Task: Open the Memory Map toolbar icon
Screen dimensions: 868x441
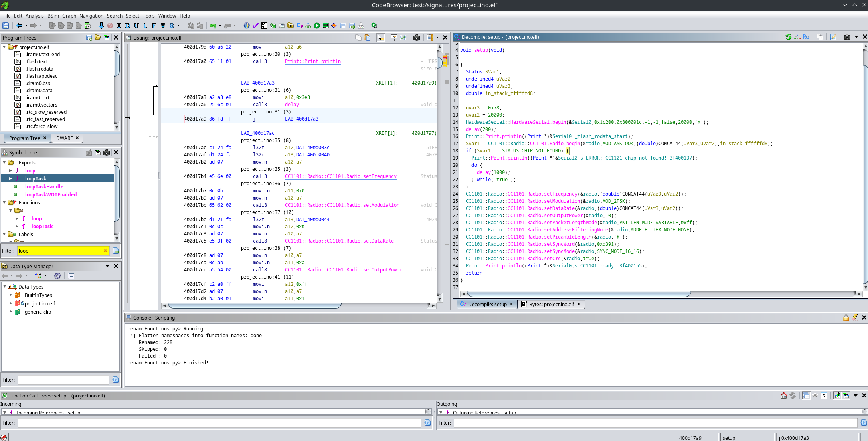Action: (326, 26)
